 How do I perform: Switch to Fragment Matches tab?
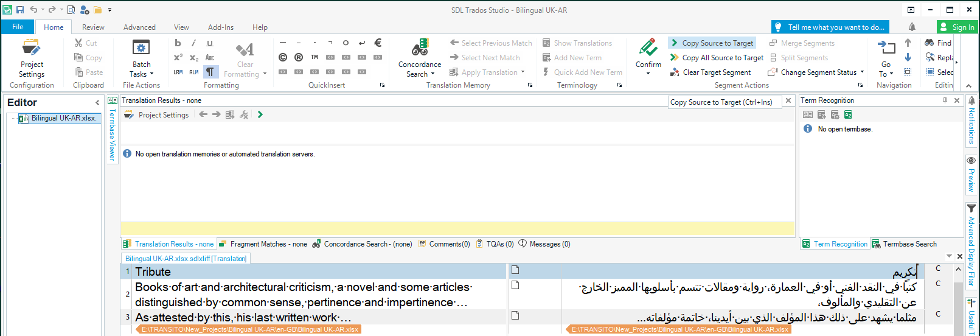(263, 244)
